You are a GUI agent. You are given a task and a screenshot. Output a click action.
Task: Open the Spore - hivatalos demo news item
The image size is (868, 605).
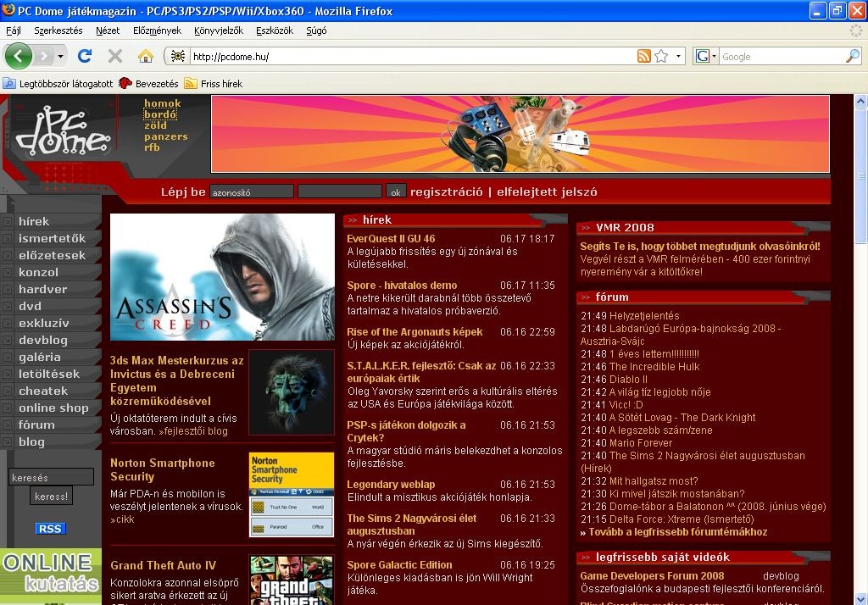pos(402,285)
